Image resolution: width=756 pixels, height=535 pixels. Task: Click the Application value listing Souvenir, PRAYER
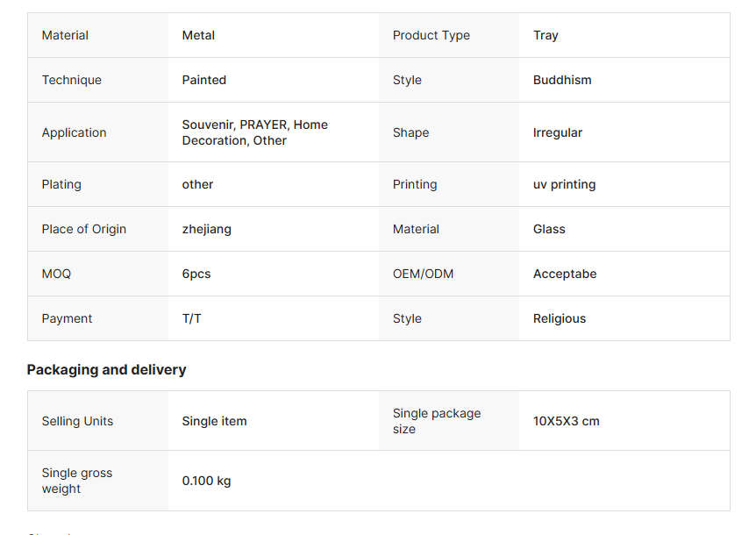click(x=254, y=132)
